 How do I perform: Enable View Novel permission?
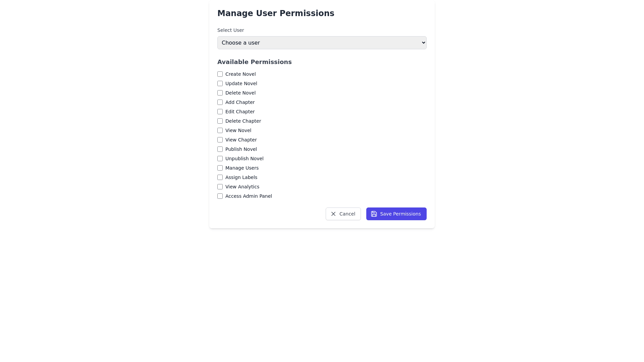pyautogui.click(x=220, y=130)
